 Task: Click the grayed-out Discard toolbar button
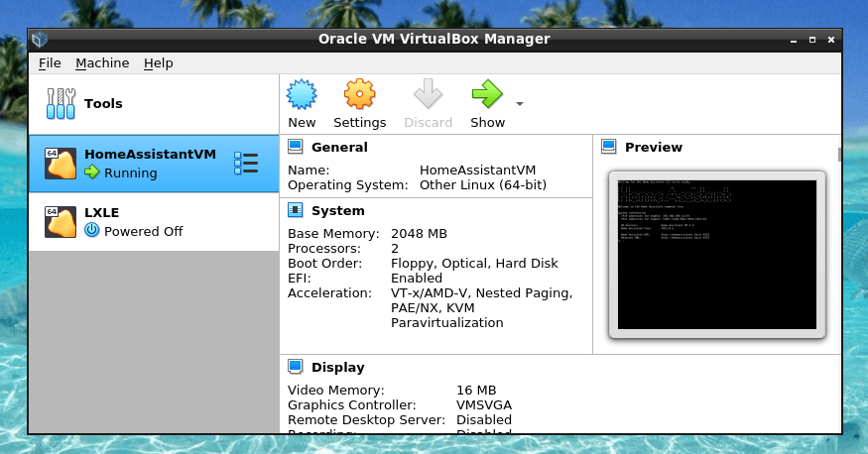coord(428,104)
